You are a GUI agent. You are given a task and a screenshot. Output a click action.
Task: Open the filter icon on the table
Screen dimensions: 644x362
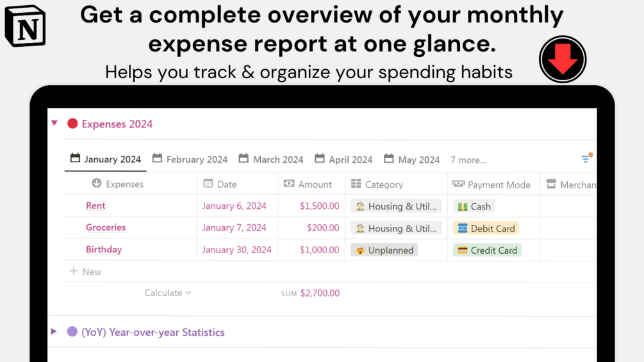point(586,158)
